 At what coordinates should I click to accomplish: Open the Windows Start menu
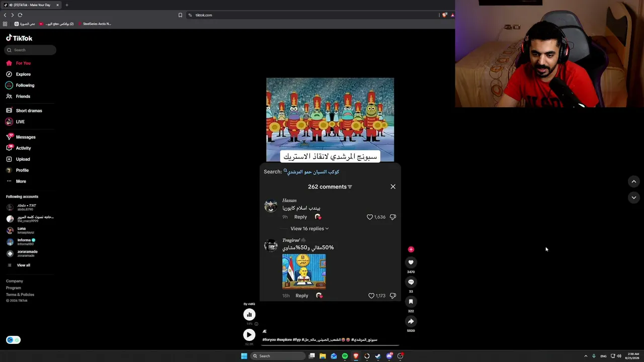point(244,356)
